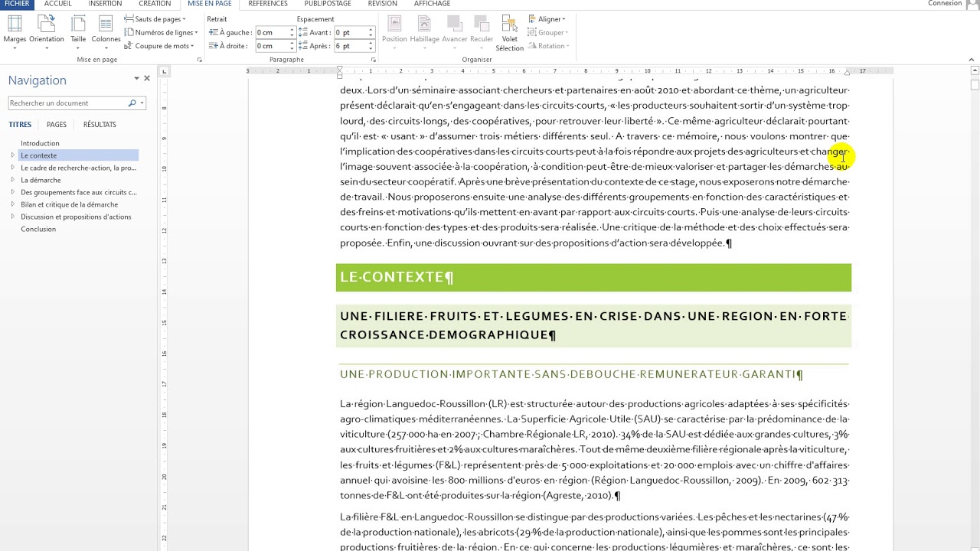Open the Aligner dropdown
This screenshot has width=980, height=551.
tap(547, 19)
